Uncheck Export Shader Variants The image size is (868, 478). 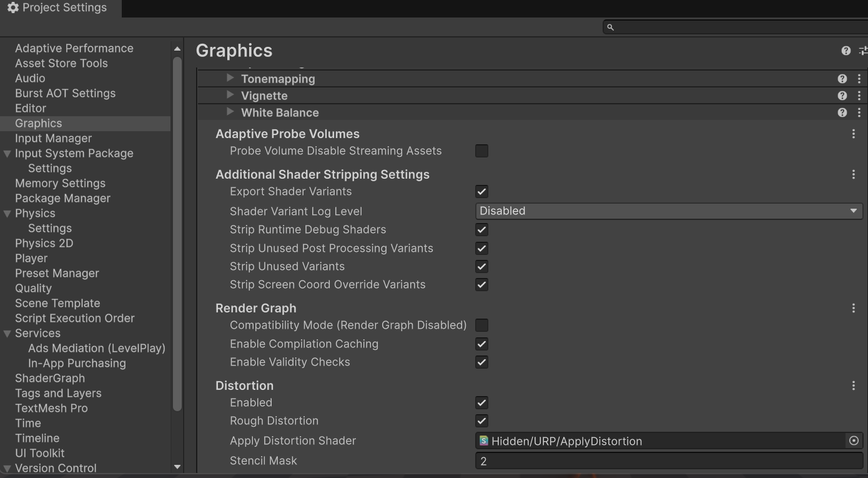coord(481,192)
